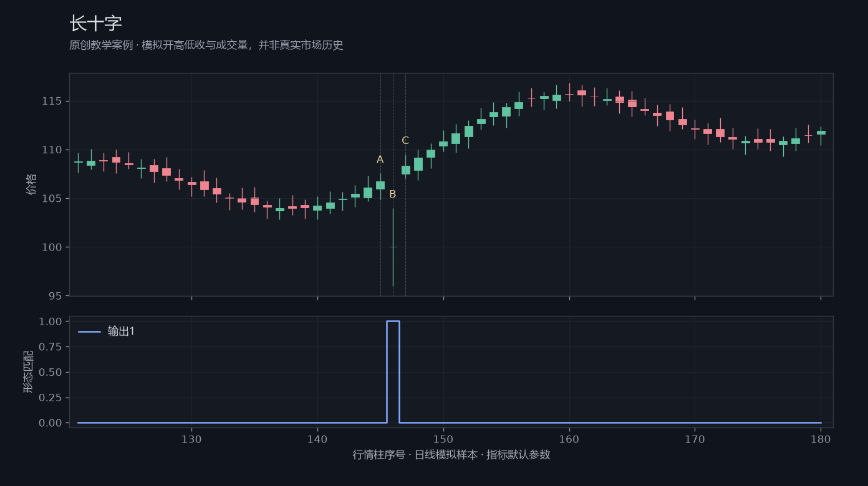The height and width of the screenshot is (486, 868).
Task: Click price axis tick 110
Action: pos(52,150)
